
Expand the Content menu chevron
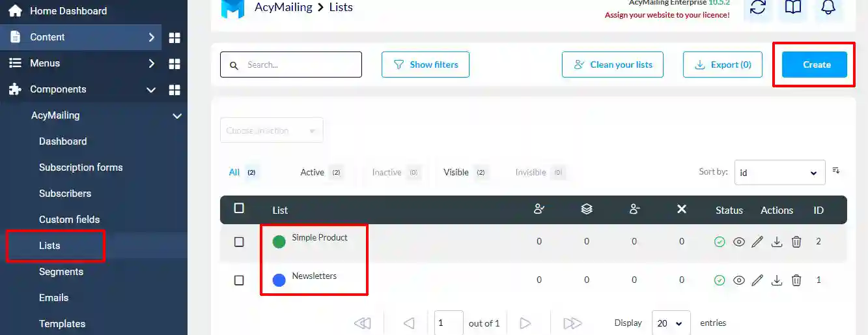(x=151, y=38)
